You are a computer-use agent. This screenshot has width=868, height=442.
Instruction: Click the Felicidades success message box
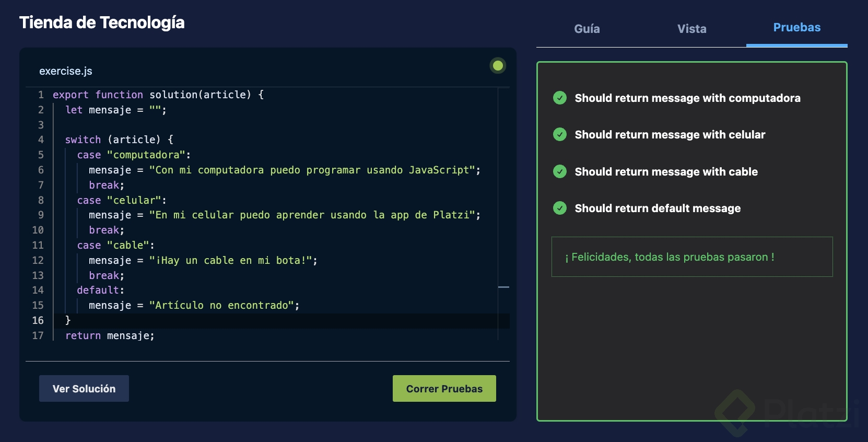click(x=692, y=257)
